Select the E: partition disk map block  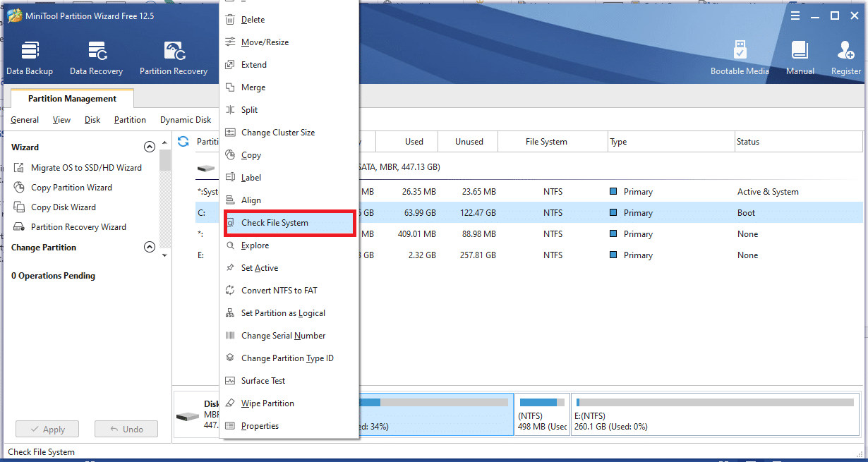click(716, 415)
